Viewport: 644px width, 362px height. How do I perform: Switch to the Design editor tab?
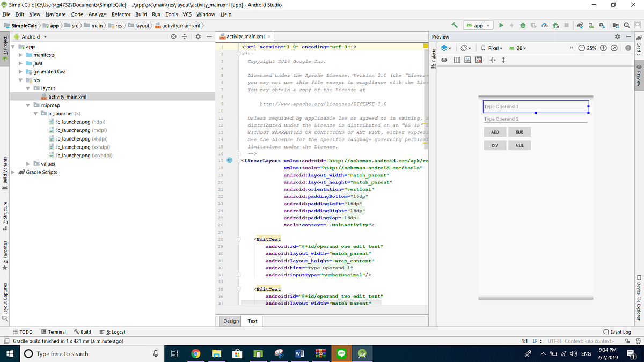231,321
